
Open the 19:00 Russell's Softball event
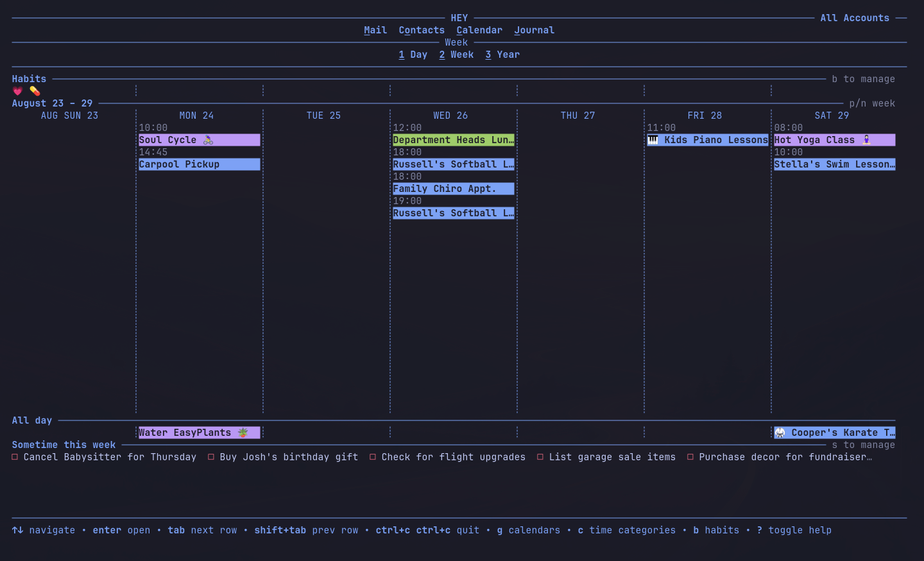453,213
